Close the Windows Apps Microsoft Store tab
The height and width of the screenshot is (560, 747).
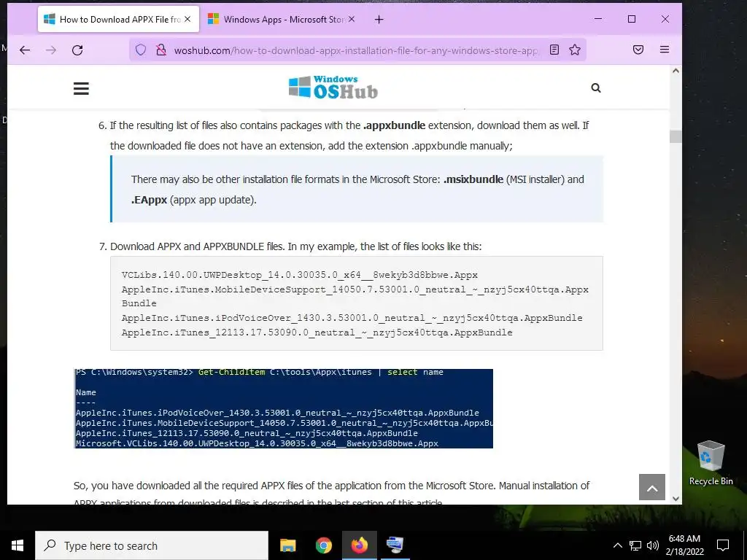352,19
